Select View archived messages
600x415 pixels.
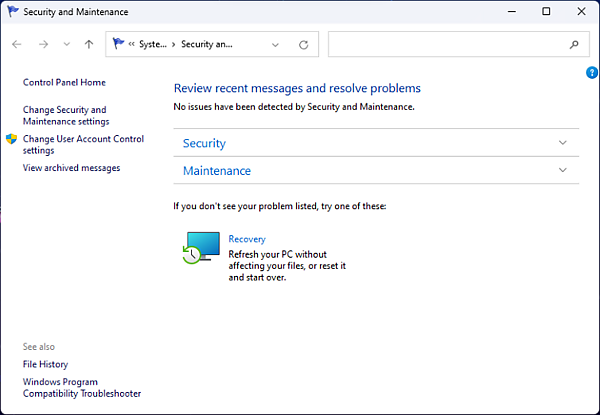coord(71,168)
